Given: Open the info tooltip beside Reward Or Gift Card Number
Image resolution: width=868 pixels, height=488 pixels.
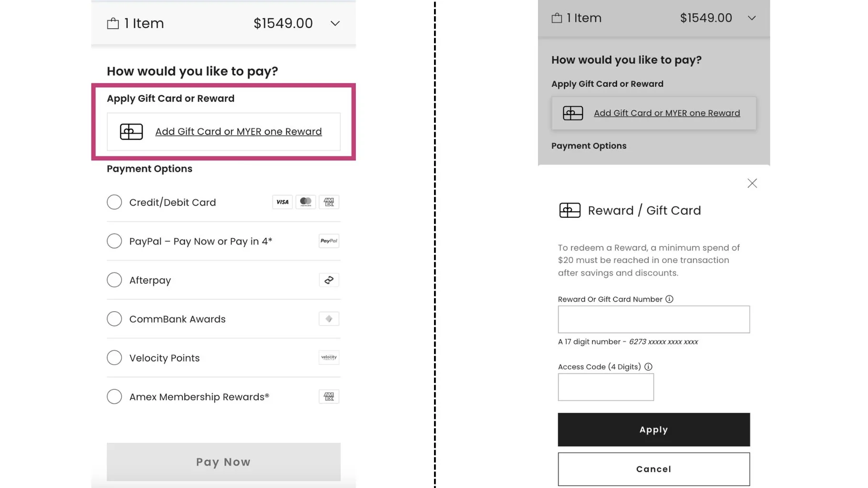Looking at the screenshot, I should pyautogui.click(x=670, y=299).
